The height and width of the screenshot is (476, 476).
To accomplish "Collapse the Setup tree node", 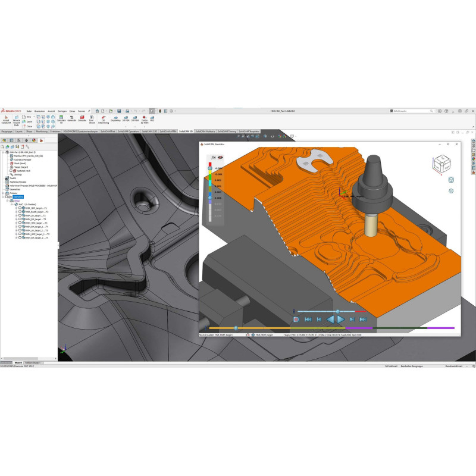I will pyautogui.click(x=7, y=201).
